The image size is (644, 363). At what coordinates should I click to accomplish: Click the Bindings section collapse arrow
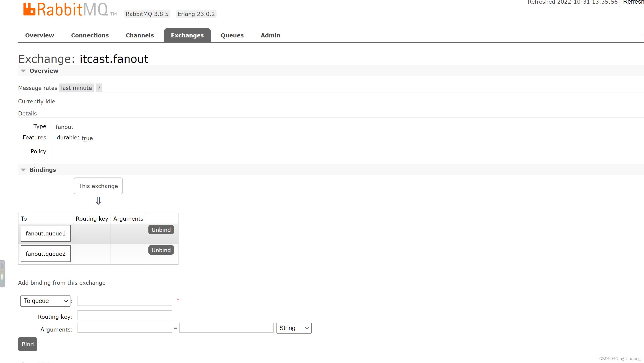tap(23, 170)
